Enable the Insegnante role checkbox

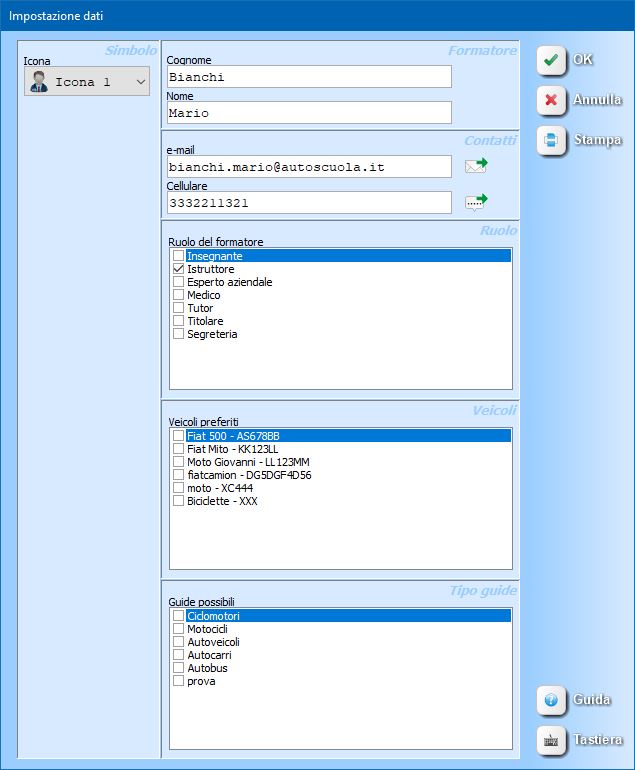[x=179, y=257]
